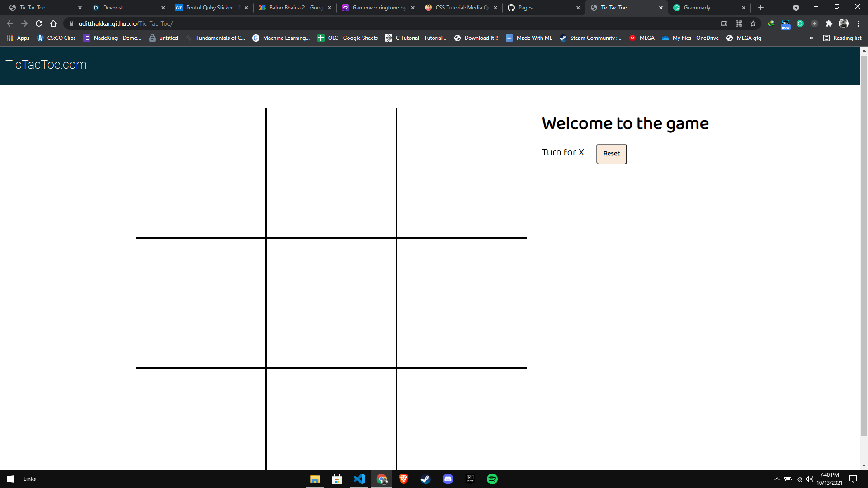Click the Home icon
Image resolution: width=868 pixels, height=488 pixels.
point(53,23)
